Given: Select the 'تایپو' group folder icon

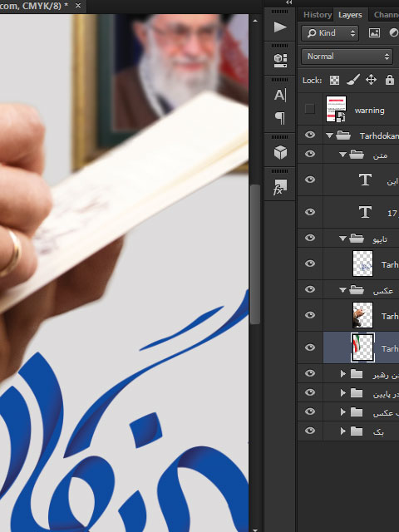Looking at the screenshot, I should click(357, 239).
